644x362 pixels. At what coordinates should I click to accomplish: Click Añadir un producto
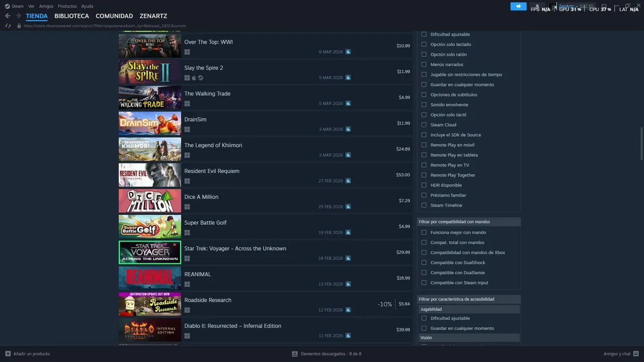pyautogui.click(x=31, y=354)
